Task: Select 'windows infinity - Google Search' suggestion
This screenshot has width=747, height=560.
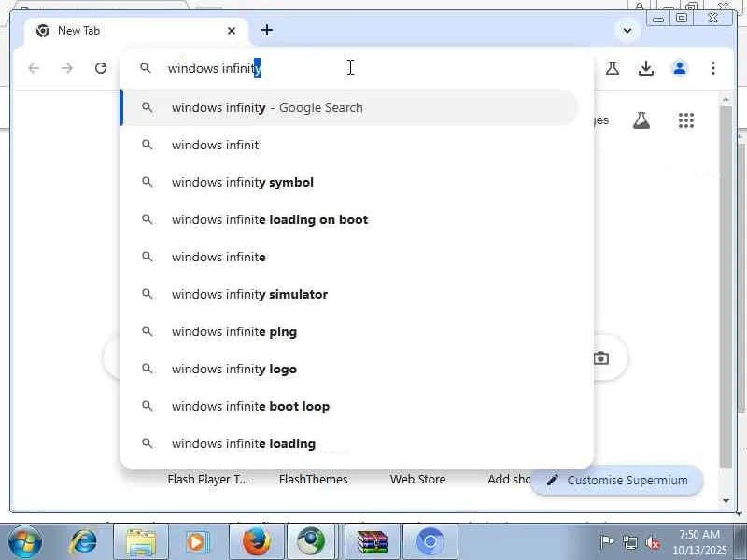Action: click(x=350, y=107)
